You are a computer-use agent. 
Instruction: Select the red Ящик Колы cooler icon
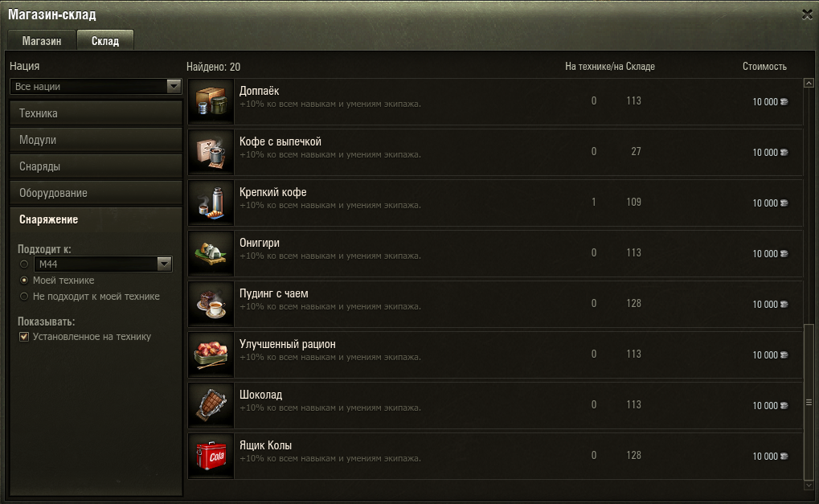pyautogui.click(x=211, y=456)
